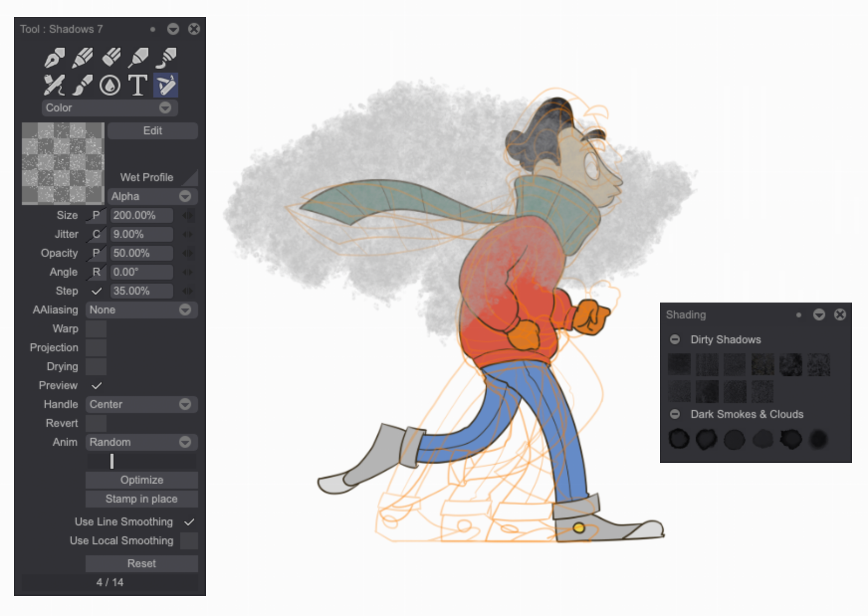
Task: Click the Edit button
Action: [x=152, y=130]
